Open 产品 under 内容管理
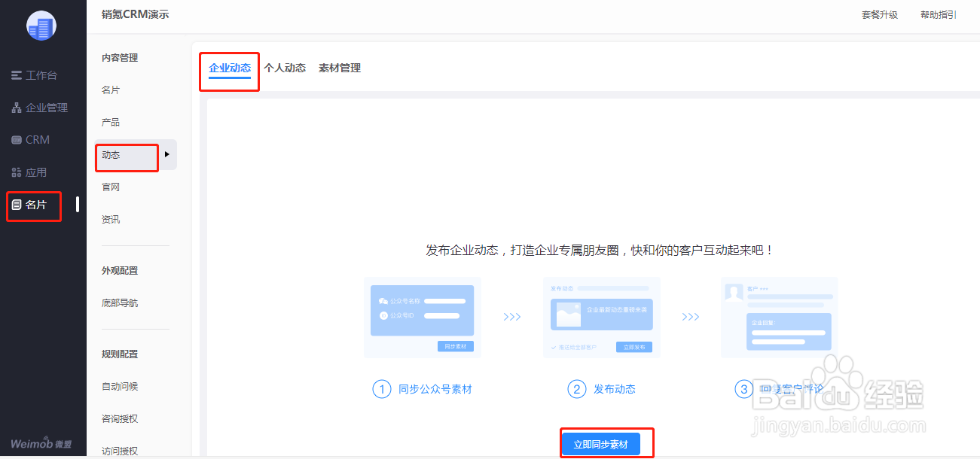The height and width of the screenshot is (459, 980). coord(111,123)
